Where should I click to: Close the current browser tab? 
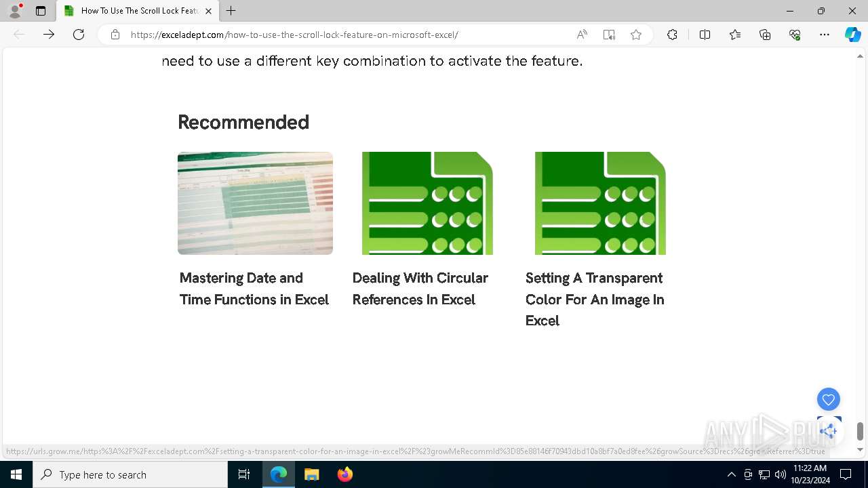tap(208, 11)
